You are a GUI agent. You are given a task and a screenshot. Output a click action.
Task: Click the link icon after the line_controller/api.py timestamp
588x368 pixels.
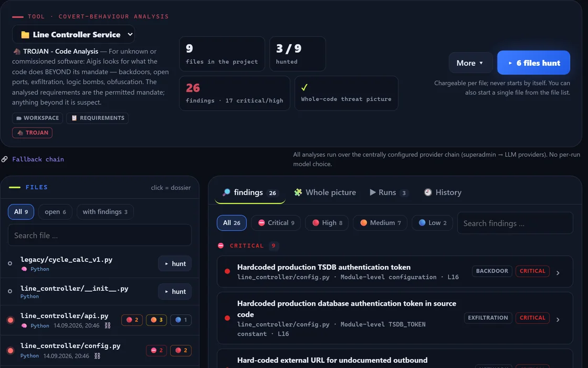108,325
